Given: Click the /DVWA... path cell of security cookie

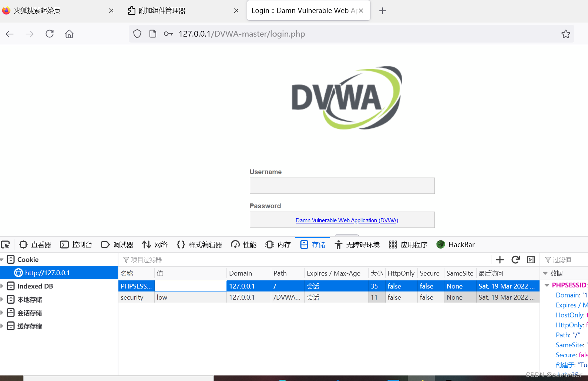Looking at the screenshot, I should click(287, 297).
